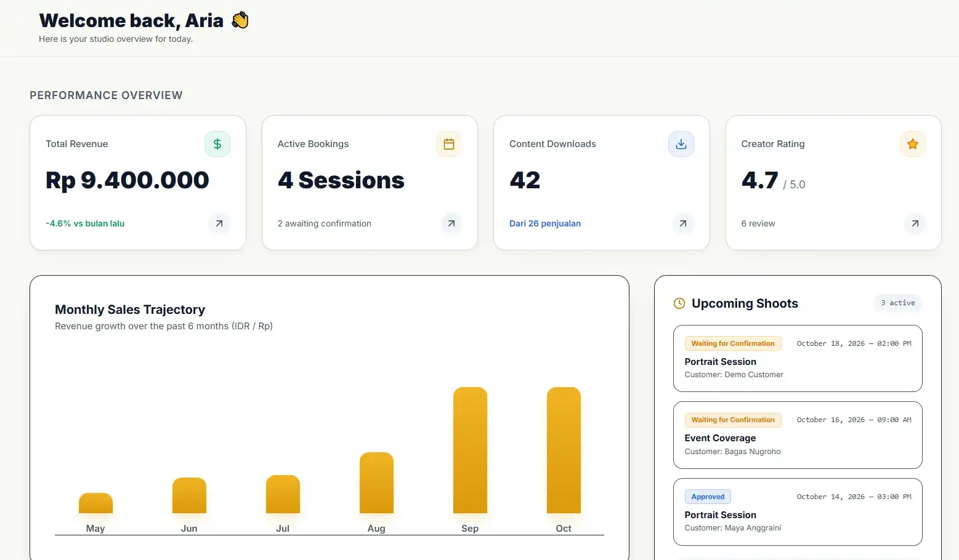
Task: Click the star icon on Creator Rating
Action: 913,144
